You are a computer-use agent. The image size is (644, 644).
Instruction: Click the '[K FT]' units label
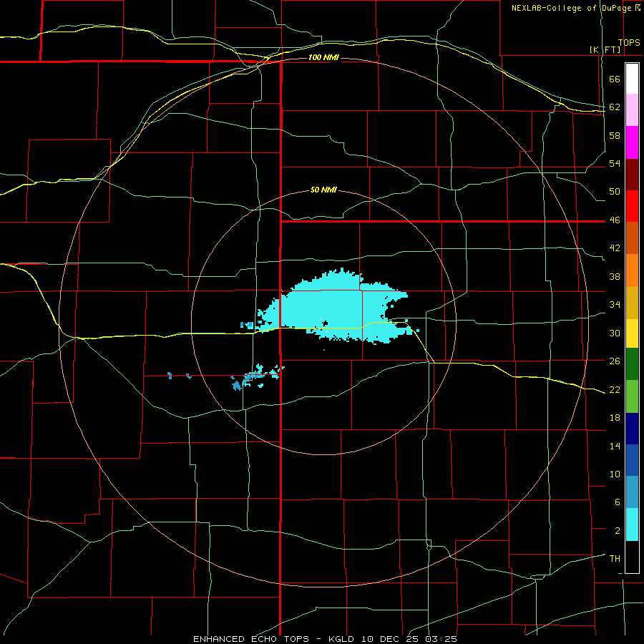605,50
